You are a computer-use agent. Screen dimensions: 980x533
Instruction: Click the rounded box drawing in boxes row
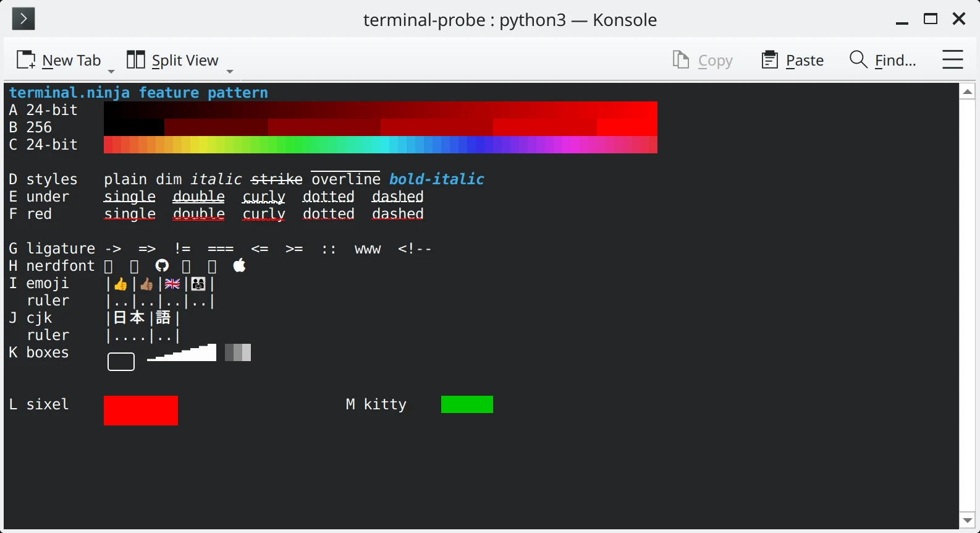(x=121, y=362)
